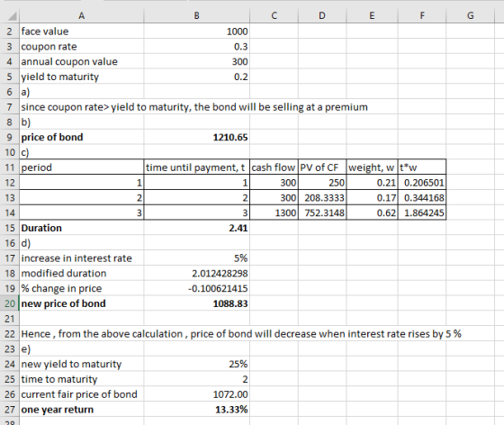Click the face value 1000 cell

click(x=197, y=32)
